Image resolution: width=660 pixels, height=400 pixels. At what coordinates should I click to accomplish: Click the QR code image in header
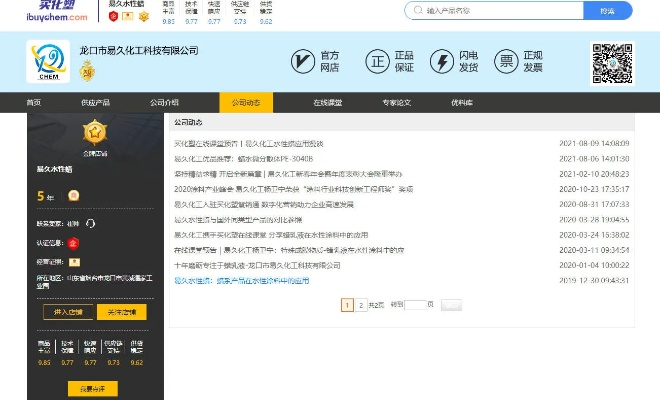coord(612,62)
